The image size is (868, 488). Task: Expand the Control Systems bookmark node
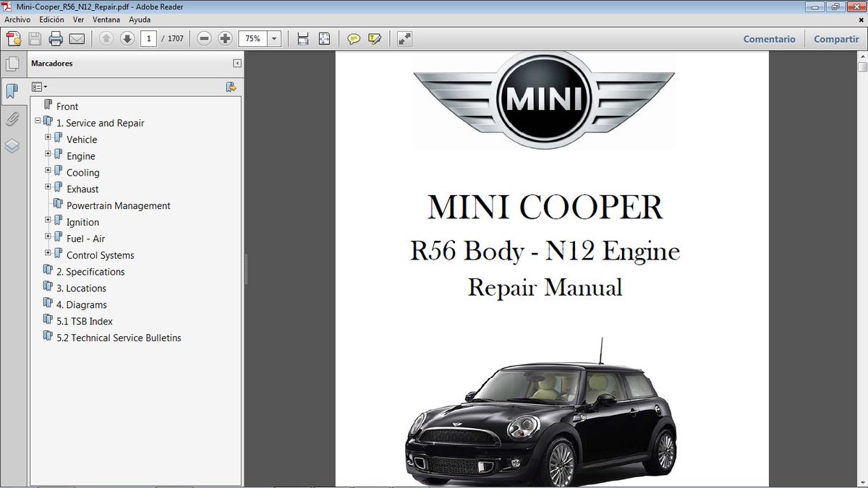(48, 253)
